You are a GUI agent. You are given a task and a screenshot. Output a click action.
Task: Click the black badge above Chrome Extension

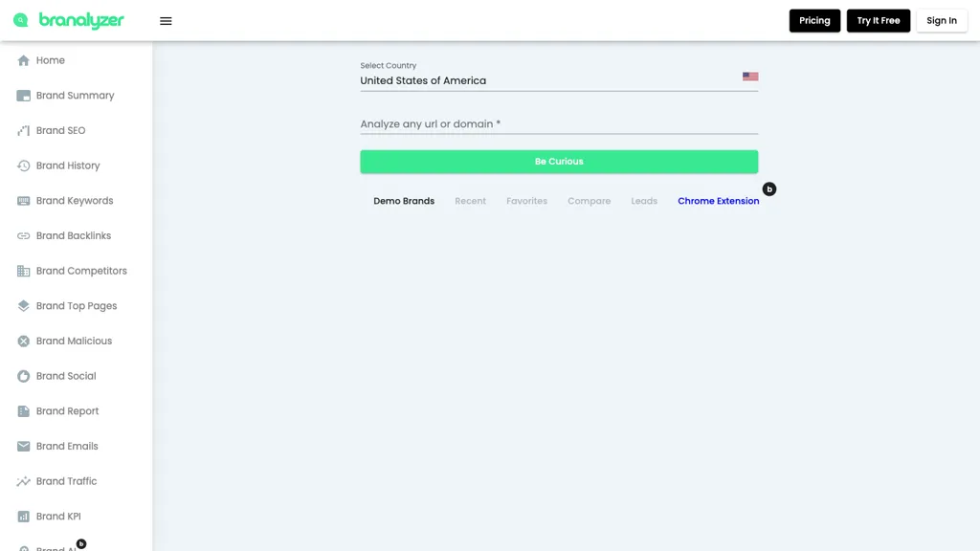click(x=769, y=189)
